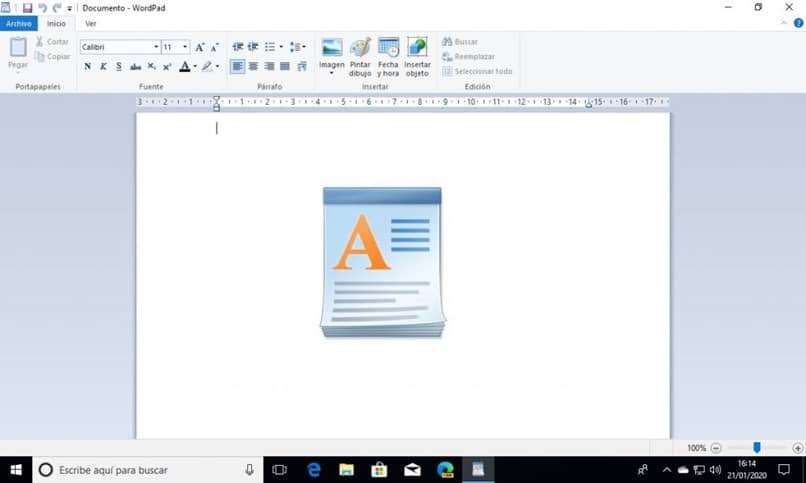Insert an image with Imagen icon
Image resolution: width=806 pixels, height=483 pixels.
pos(332,48)
